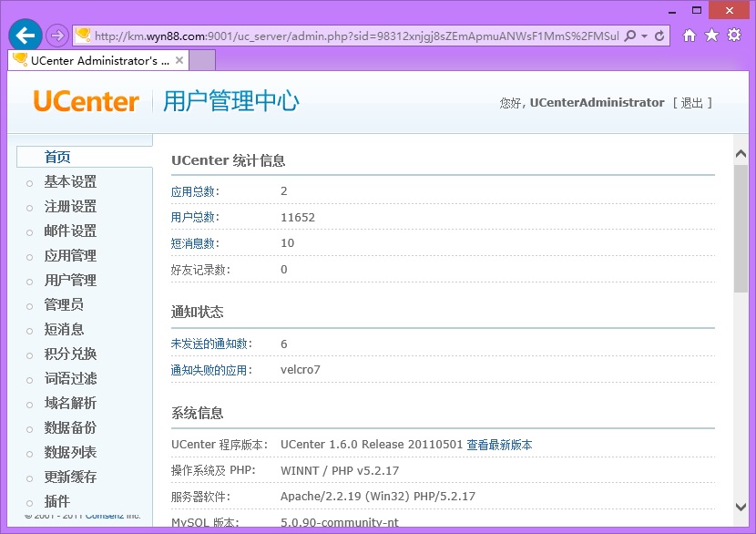Click the 未发送的通知数 link
The height and width of the screenshot is (534, 756).
(209, 344)
